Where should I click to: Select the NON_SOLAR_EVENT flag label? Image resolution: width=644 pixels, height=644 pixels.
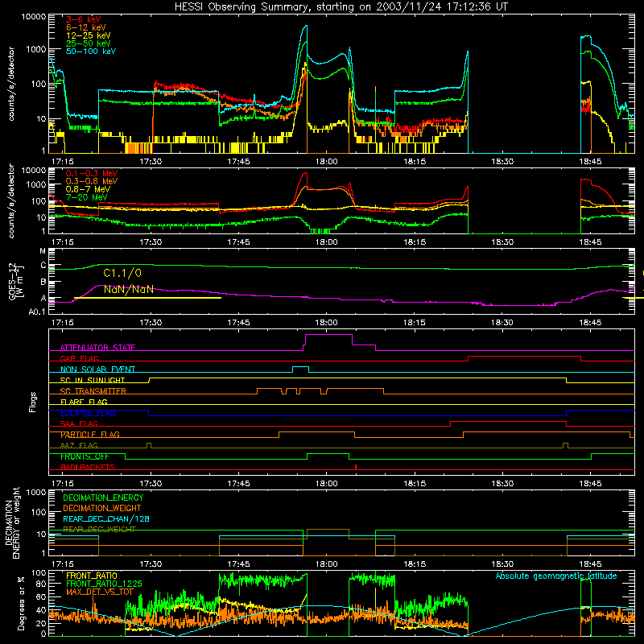[97, 369]
